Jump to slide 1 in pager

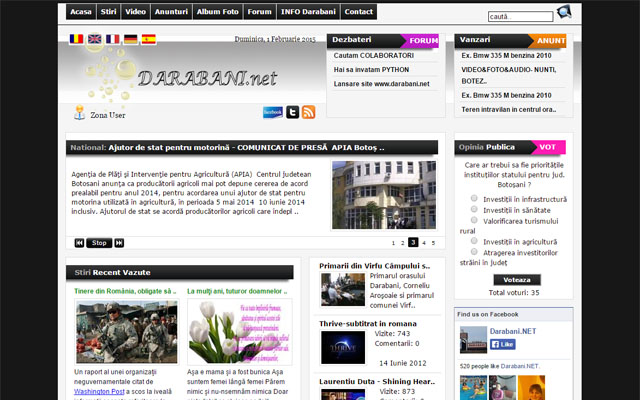(393, 243)
